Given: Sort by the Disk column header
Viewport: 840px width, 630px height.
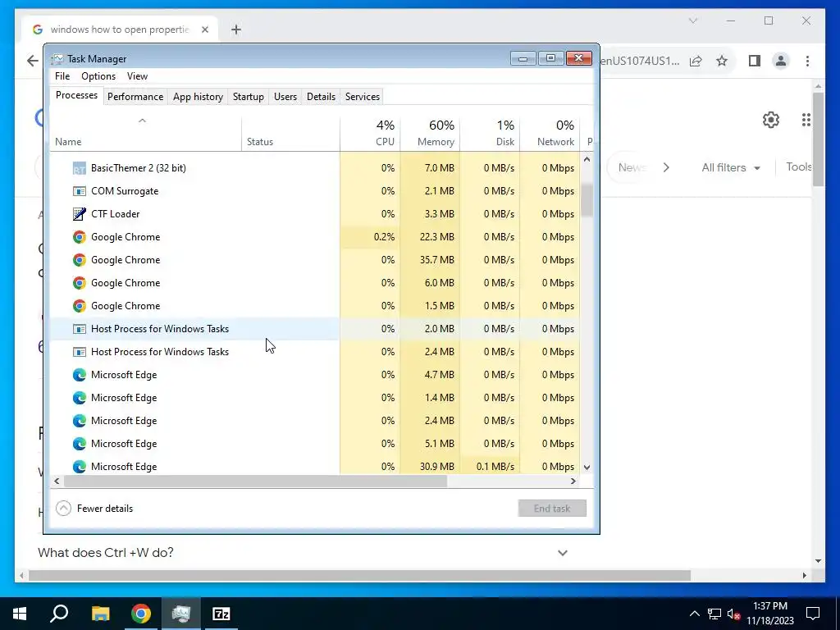Looking at the screenshot, I should (490, 134).
